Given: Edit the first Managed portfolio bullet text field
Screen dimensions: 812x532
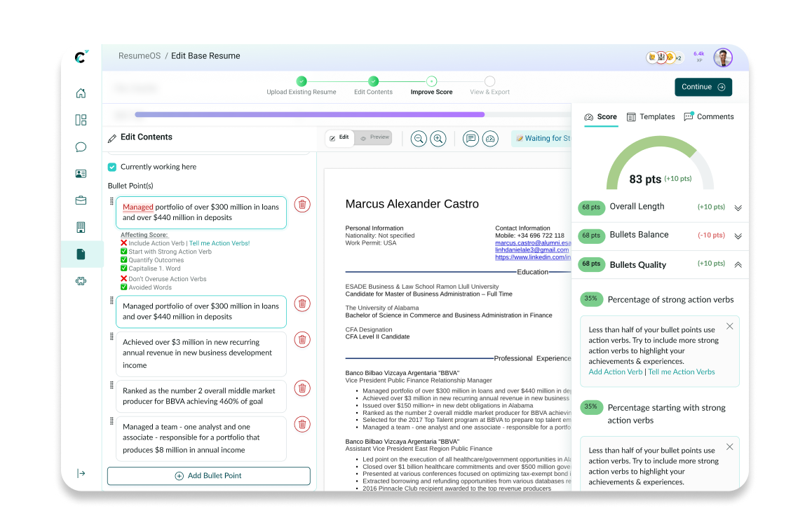Looking at the screenshot, I should coord(201,212).
